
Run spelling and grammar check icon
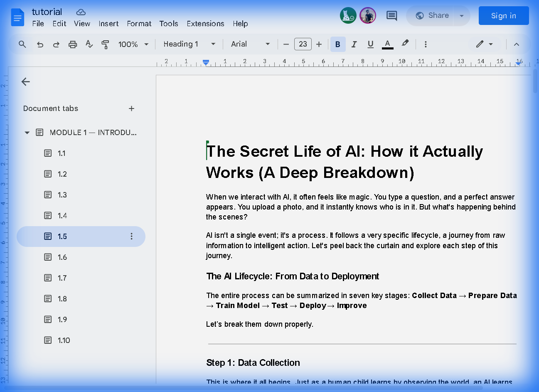pyautogui.click(x=89, y=44)
